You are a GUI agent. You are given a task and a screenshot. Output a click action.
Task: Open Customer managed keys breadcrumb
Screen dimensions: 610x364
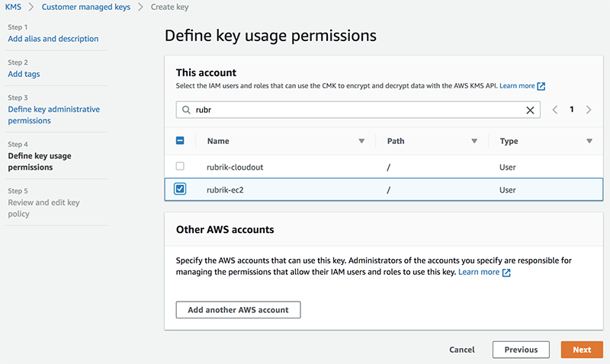pyautogui.click(x=86, y=7)
